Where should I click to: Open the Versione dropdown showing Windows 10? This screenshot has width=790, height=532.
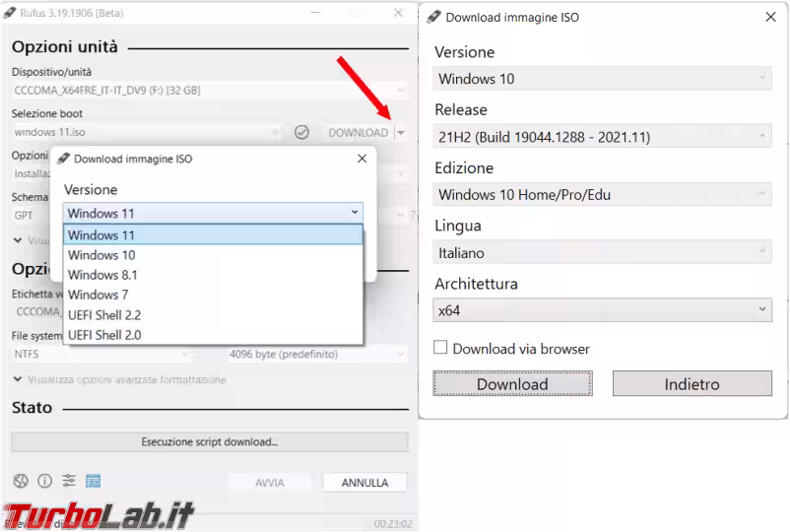point(602,79)
